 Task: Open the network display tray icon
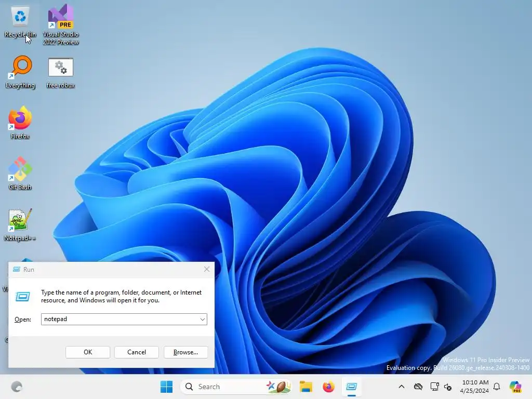pos(434,387)
